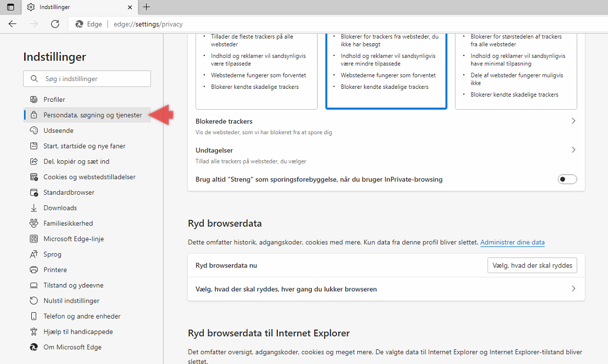
Task: Click the Undtagelser row title
Action: coord(214,150)
